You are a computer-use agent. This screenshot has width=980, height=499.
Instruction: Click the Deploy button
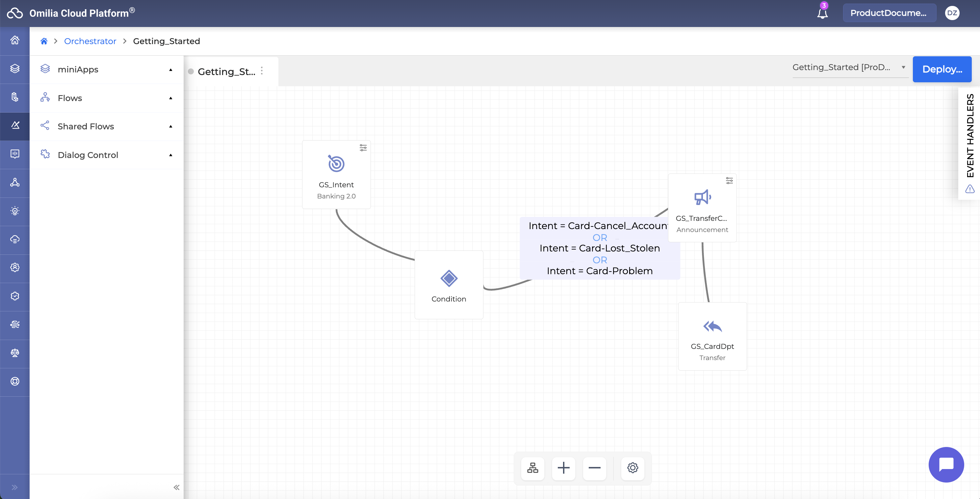tap(942, 69)
